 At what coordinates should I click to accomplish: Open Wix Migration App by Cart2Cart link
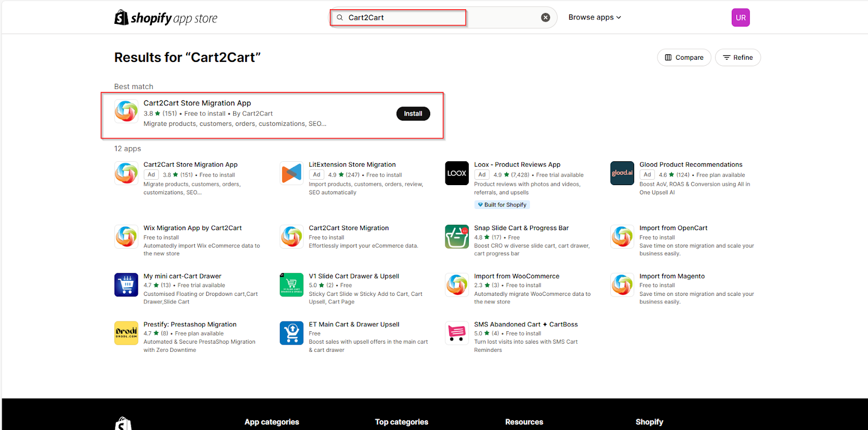tap(193, 228)
